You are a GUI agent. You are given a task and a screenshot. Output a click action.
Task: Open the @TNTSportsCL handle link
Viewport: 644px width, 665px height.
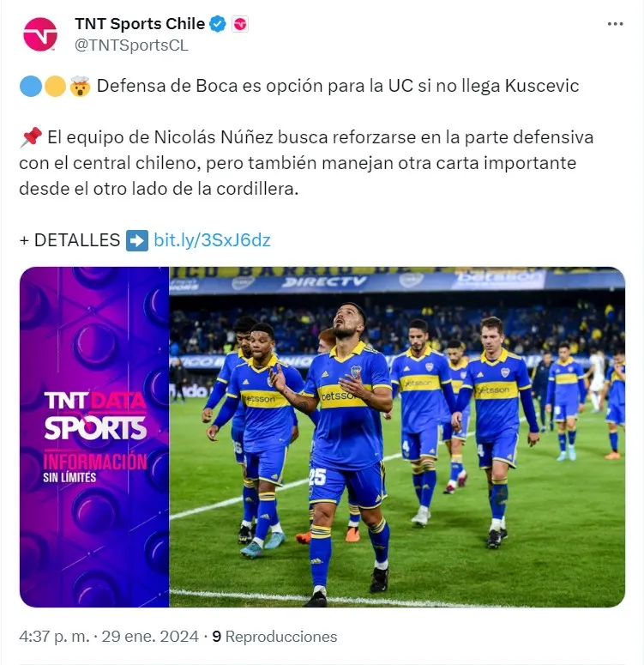[x=131, y=45]
